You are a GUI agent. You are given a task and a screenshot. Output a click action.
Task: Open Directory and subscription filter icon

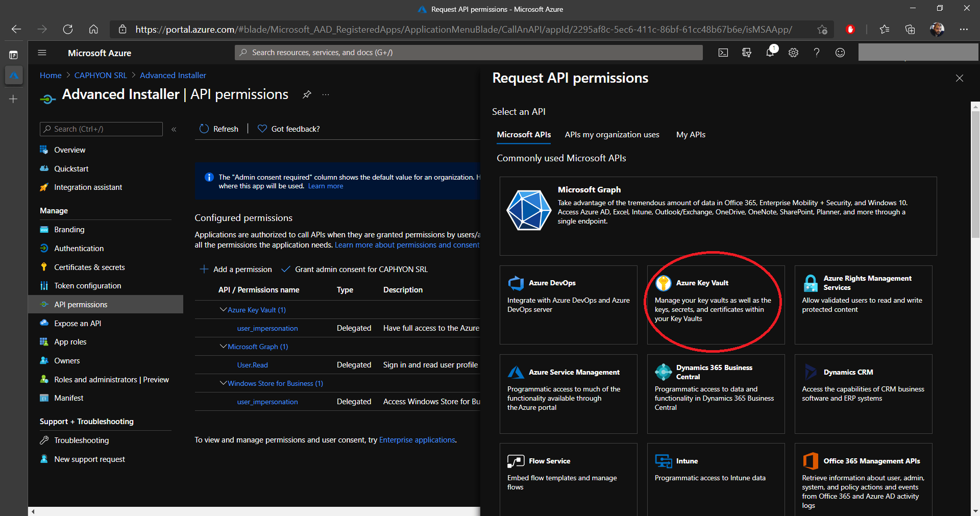point(746,53)
